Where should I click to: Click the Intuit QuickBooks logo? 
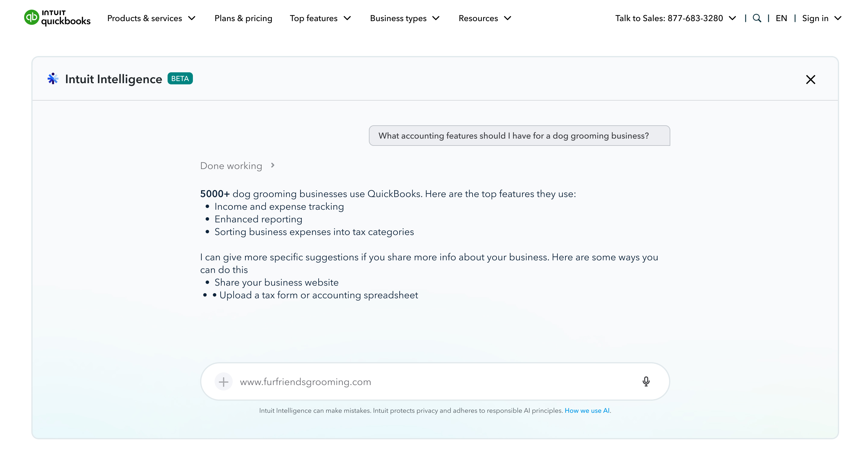click(57, 18)
